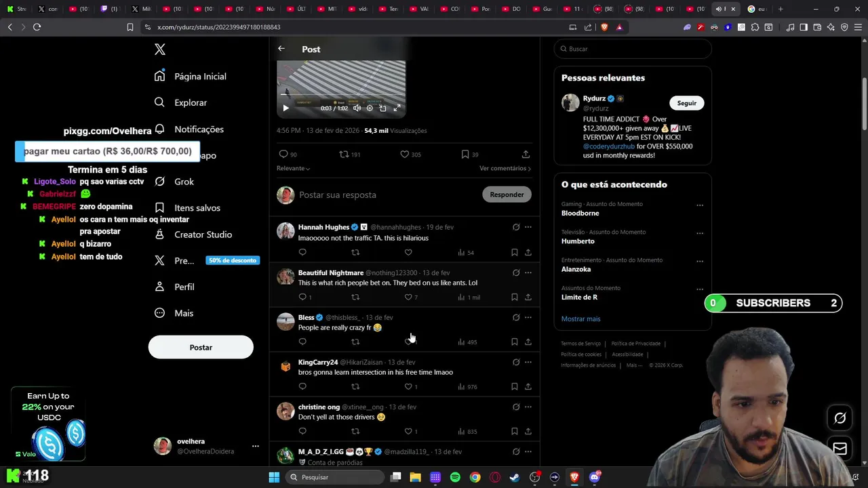Image resolution: width=868 pixels, height=488 pixels.
Task: Repost the Bless reply
Action: click(x=355, y=342)
